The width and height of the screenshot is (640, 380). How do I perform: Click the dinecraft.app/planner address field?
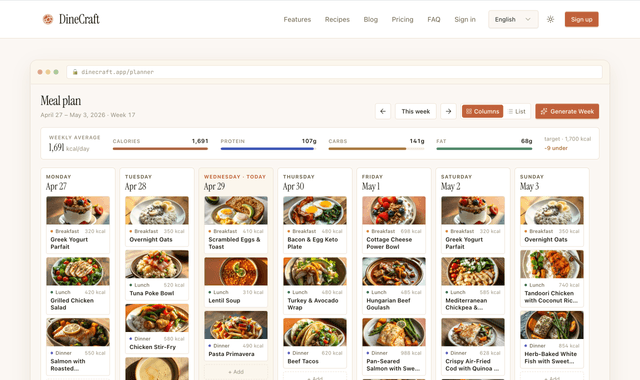[x=334, y=72]
